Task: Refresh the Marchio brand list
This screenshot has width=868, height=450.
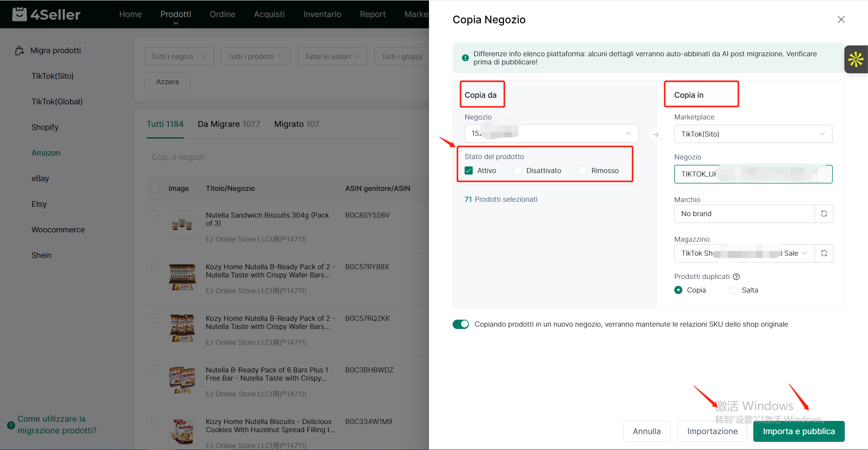Action: tap(824, 214)
